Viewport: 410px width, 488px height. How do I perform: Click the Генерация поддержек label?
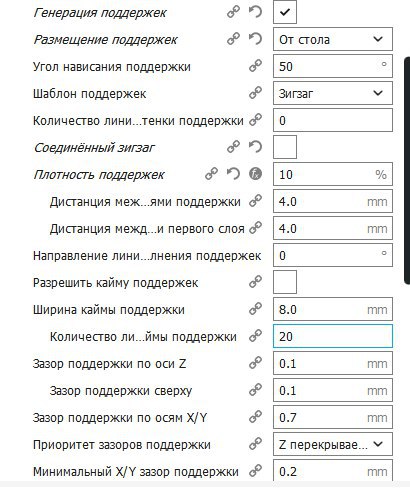100,13
